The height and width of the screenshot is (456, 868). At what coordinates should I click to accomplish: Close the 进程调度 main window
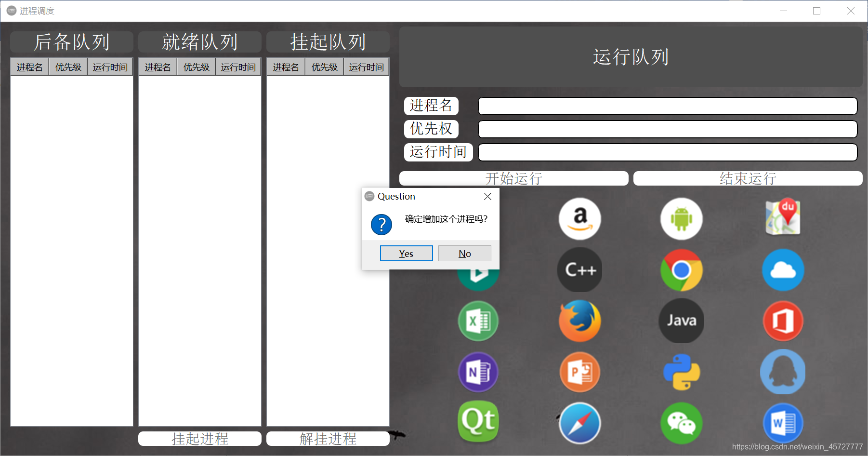click(x=851, y=11)
